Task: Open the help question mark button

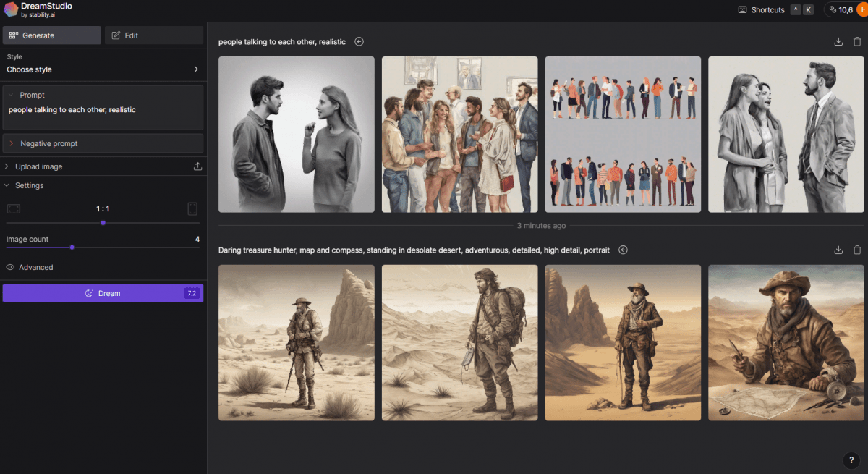Action: point(851,460)
